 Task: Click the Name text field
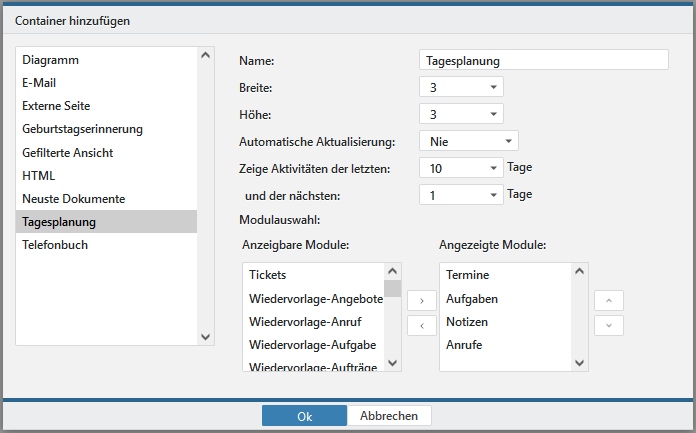click(543, 61)
